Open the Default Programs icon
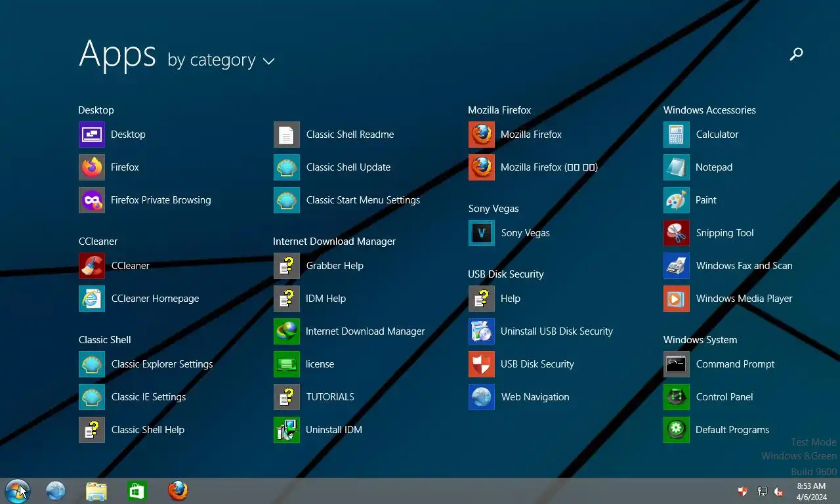 point(677,430)
